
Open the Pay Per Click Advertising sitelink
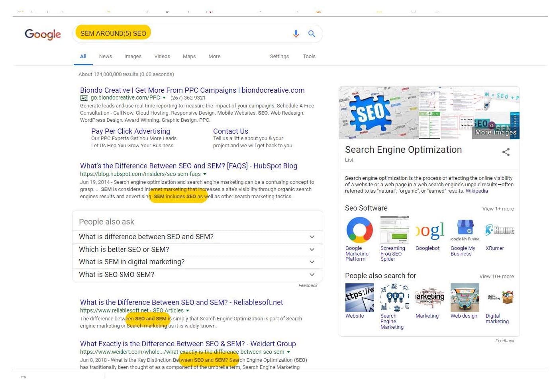coord(131,131)
